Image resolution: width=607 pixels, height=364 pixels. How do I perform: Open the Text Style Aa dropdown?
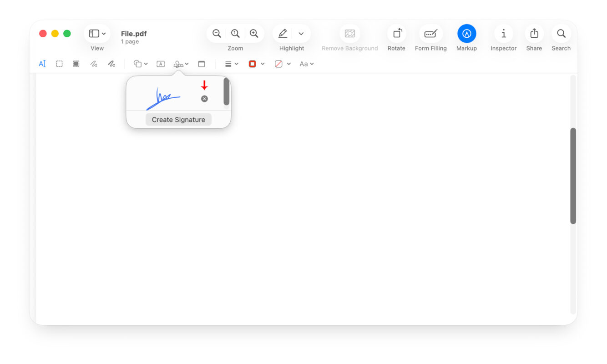click(x=306, y=64)
